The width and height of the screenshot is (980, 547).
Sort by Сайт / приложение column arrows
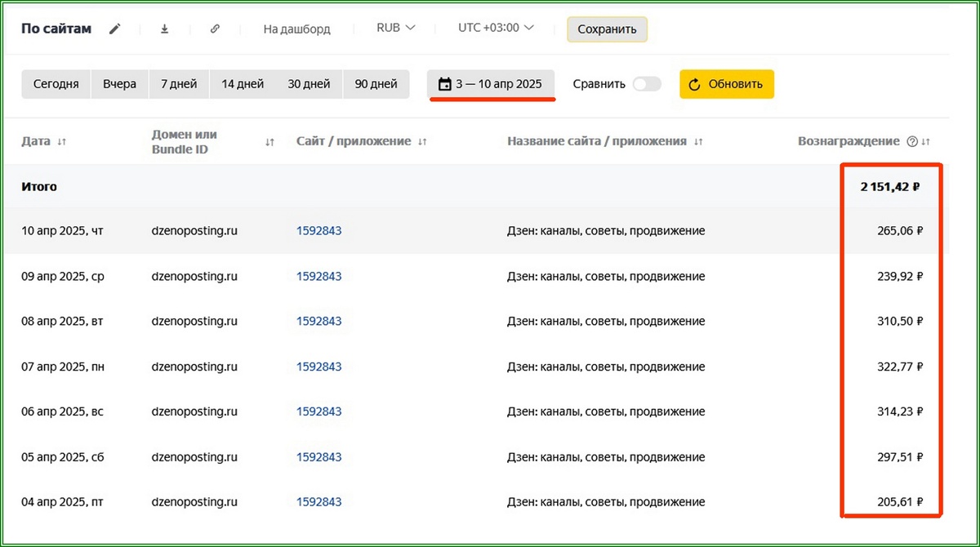click(422, 141)
